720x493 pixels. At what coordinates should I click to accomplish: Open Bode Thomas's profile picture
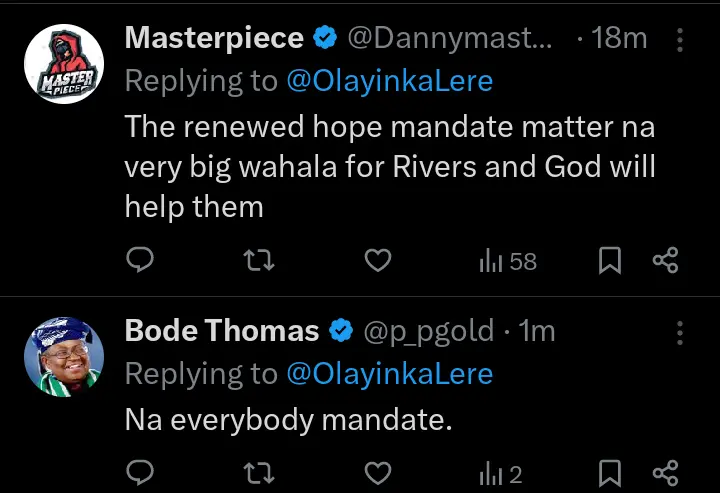pyautogui.click(x=64, y=356)
